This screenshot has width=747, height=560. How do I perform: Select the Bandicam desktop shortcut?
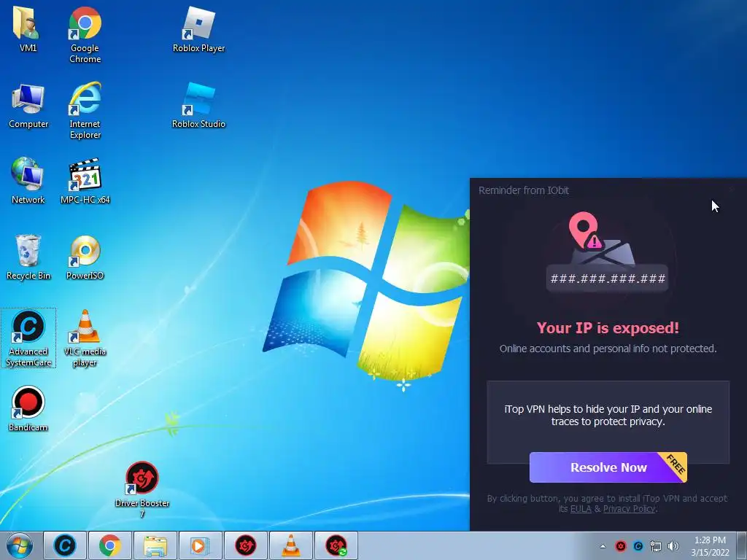coord(28,408)
